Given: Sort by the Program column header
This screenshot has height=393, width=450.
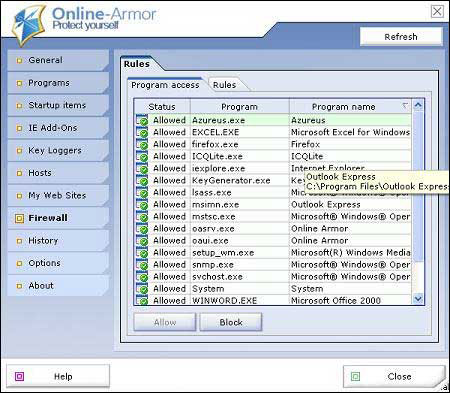Looking at the screenshot, I should point(239,107).
